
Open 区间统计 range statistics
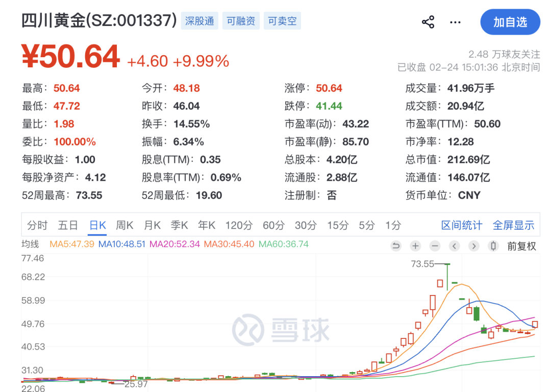[x=462, y=225]
